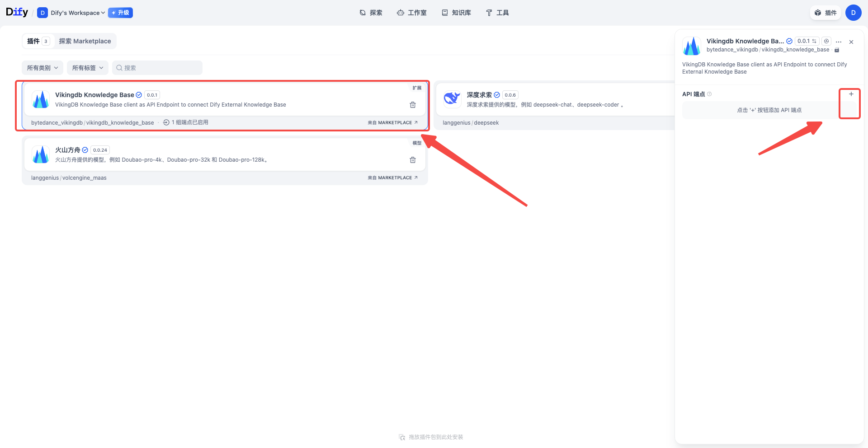Click the 扩展 category tag on Vikingdb card

pyautogui.click(x=417, y=88)
